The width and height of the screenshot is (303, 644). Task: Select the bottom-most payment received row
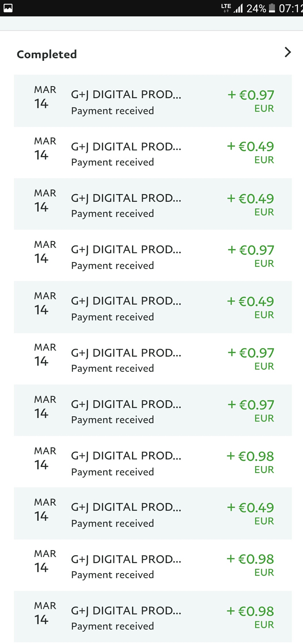click(153, 616)
